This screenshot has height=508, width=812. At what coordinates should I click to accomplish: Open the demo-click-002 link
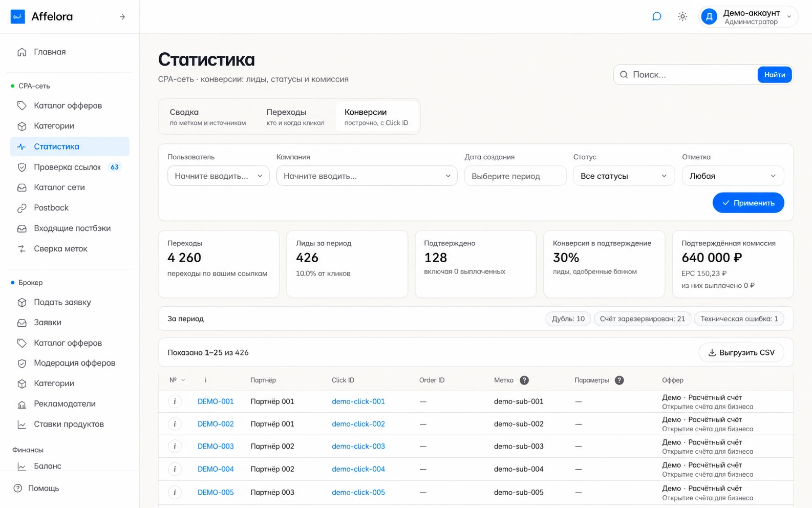(x=358, y=424)
